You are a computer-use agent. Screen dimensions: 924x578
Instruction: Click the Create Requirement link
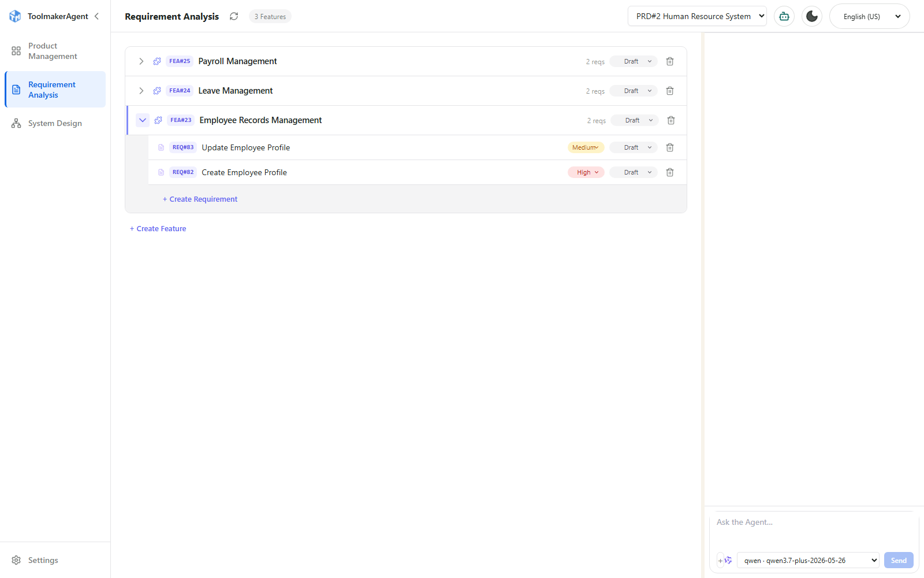pyautogui.click(x=200, y=199)
